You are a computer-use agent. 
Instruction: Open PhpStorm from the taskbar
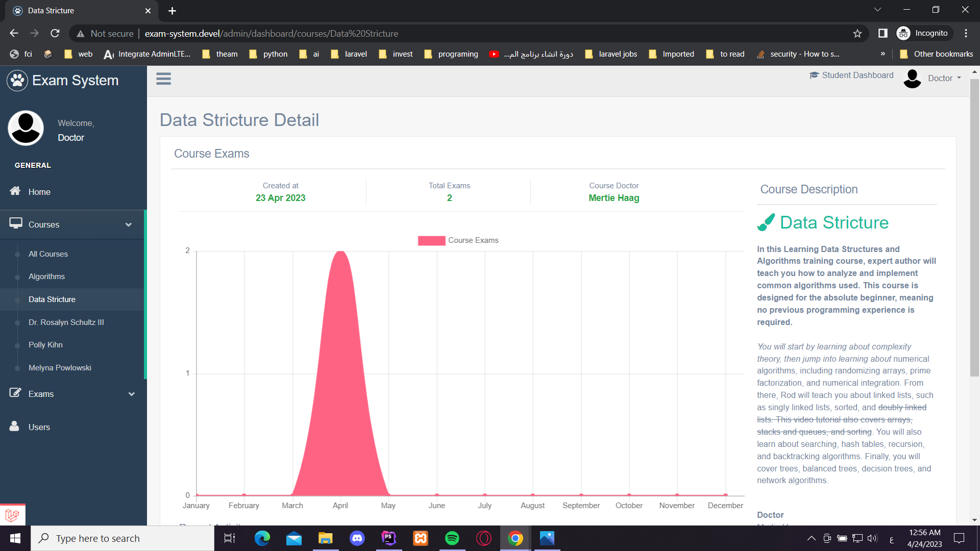pos(388,538)
